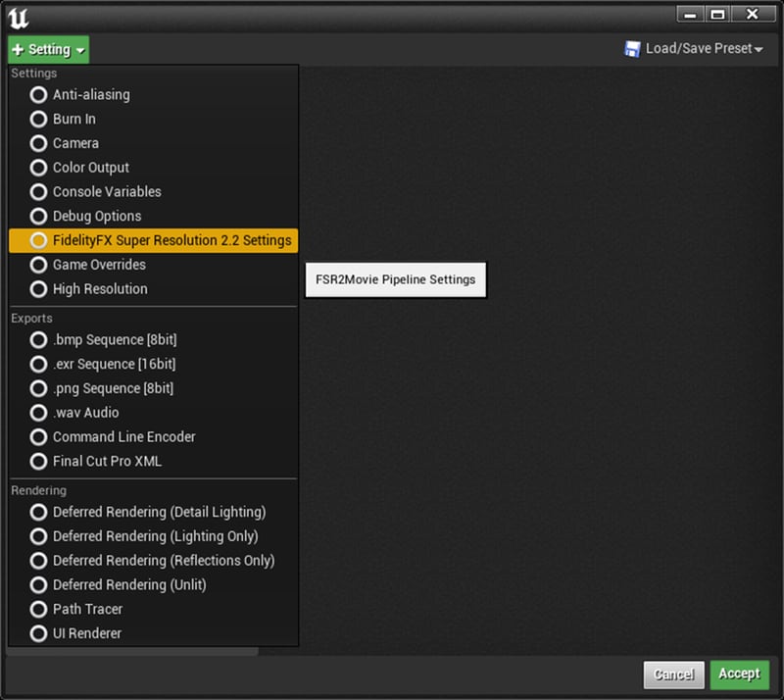Click the Unreal Engine logo icon

18,15
